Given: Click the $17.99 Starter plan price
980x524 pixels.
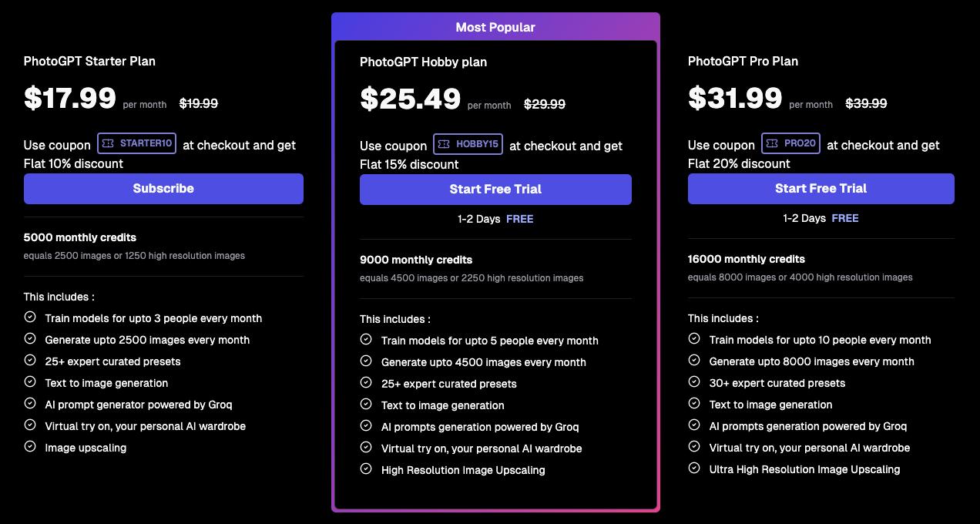Looking at the screenshot, I should coord(70,99).
